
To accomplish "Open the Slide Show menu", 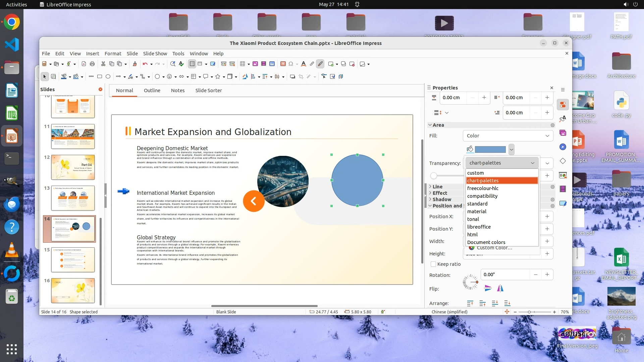I will tap(155, 54).
